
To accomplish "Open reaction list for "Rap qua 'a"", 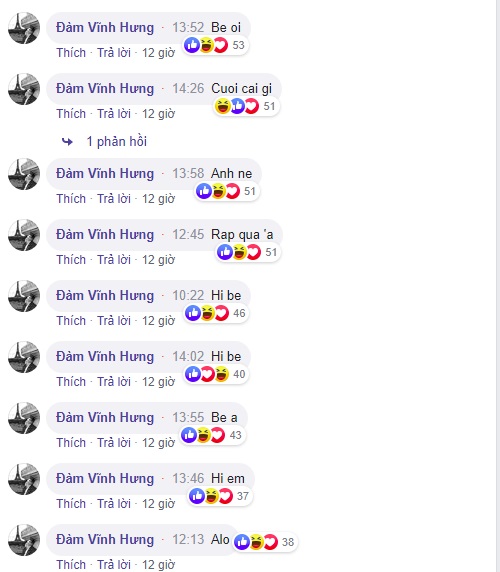I will (x=248, y=252).
